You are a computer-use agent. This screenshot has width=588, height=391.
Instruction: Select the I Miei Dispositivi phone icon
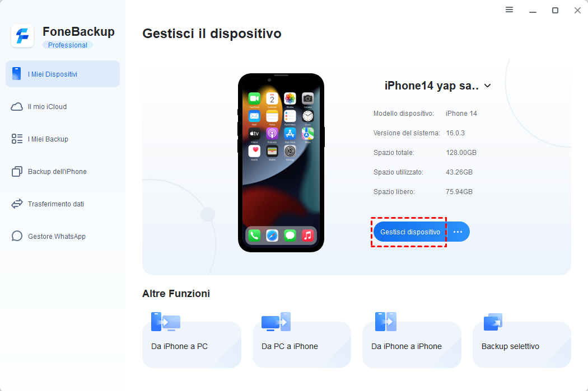pos(16,74)
